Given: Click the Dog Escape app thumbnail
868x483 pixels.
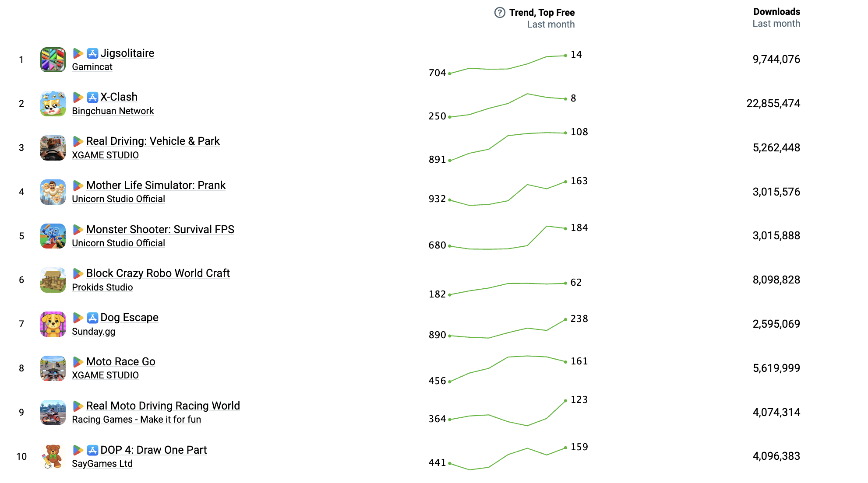Looking at the screenshot, I should pyautogui.click(x=53, y=324).
